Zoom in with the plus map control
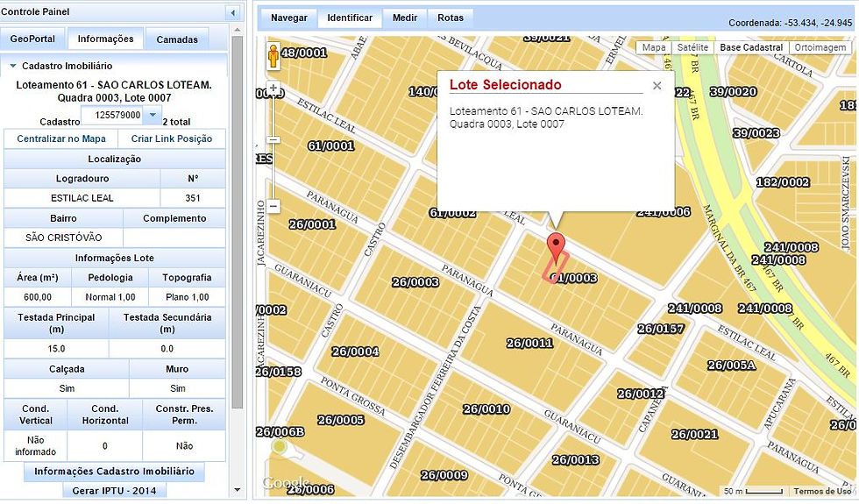 (x=273, y=89)
